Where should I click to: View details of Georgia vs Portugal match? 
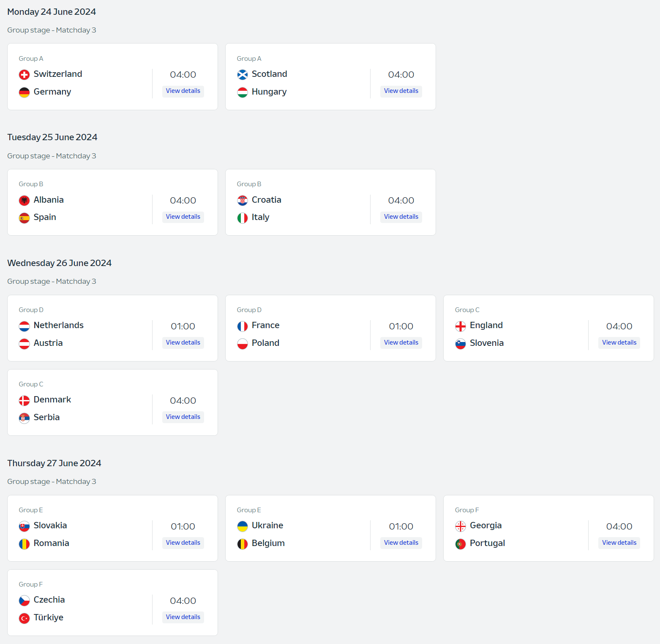(619, 543)
